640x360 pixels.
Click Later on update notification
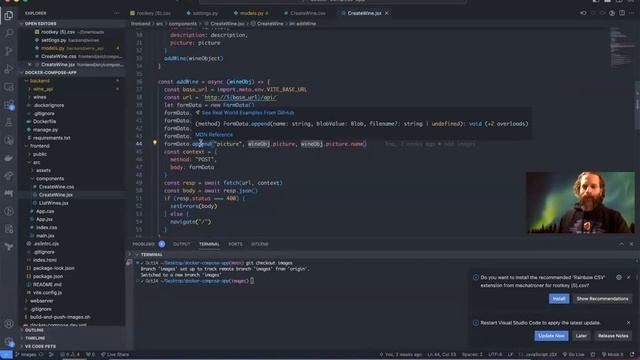[581, 336]
